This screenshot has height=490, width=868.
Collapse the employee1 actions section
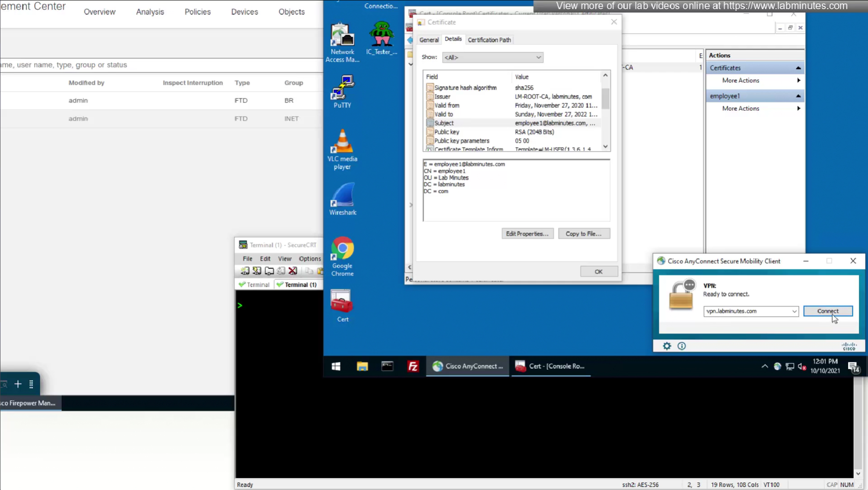coord(798,96)
